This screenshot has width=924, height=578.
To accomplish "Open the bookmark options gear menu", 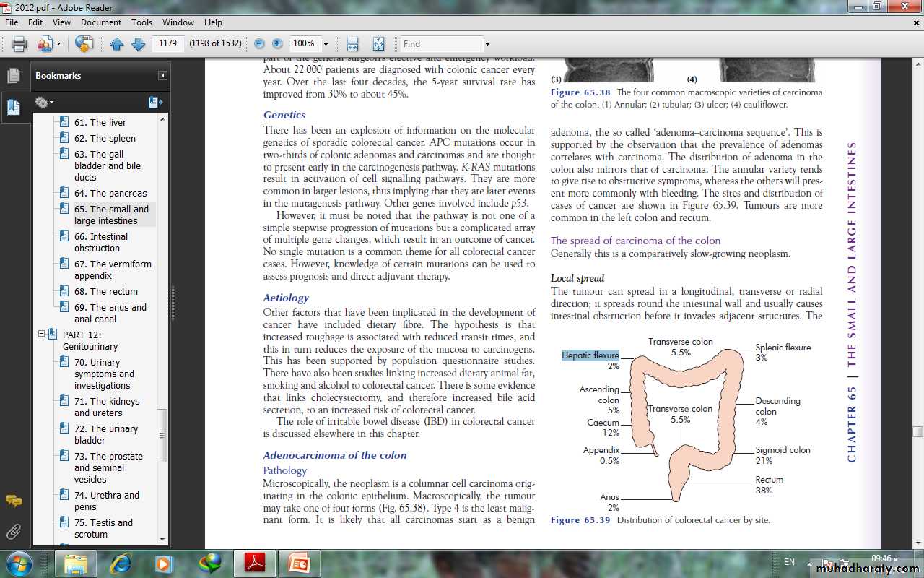I will [x=44, y=103].
